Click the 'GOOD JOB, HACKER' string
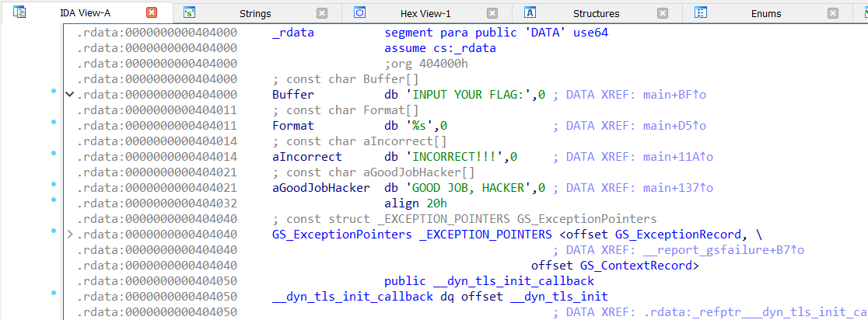868x320 pixels. [x=471, y=188]
